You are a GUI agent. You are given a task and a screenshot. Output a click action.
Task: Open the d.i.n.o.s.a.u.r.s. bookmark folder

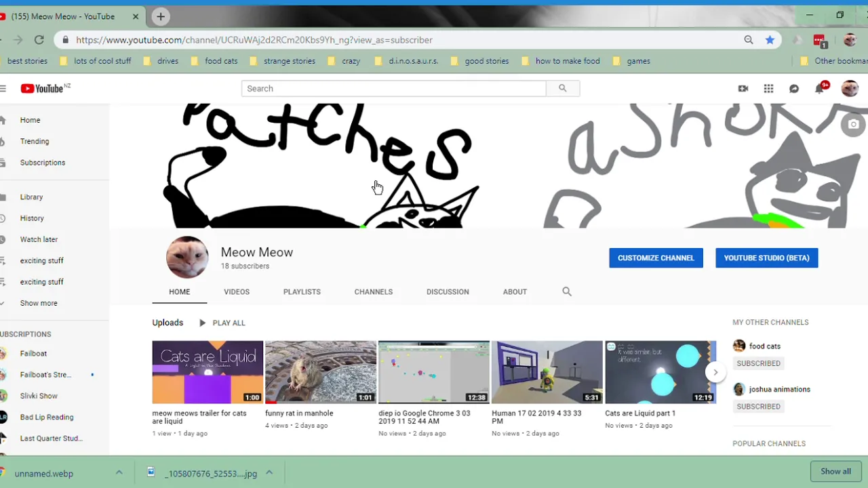[407, 61]
